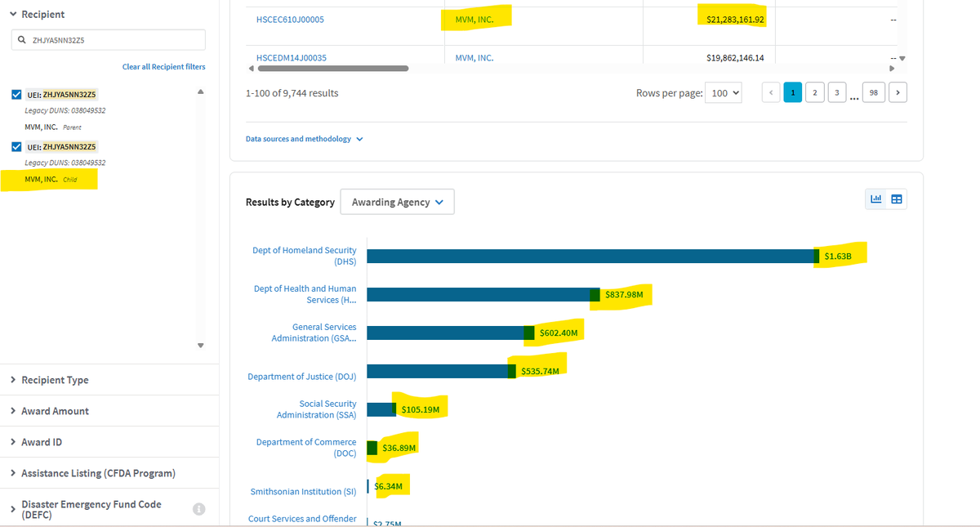Open award HSCEDM14J00035
980x527 pixels.
click(x=292, y=58)
